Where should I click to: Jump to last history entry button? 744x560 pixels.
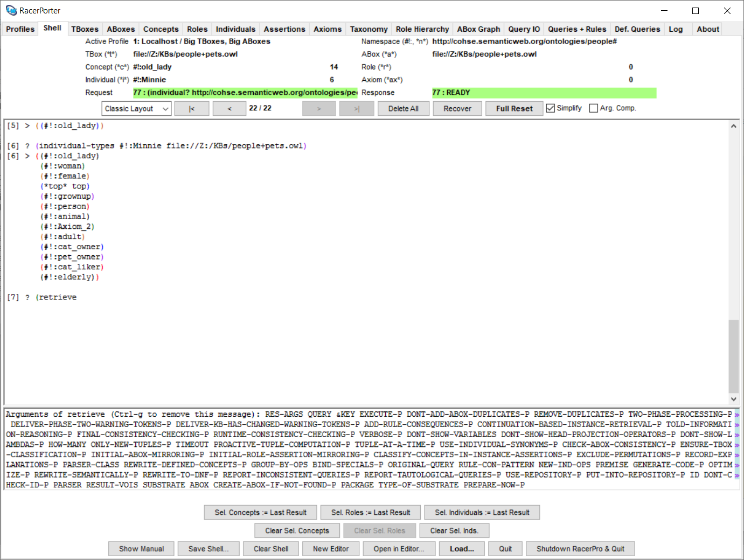pyautogui.click(x=357, y=109)
